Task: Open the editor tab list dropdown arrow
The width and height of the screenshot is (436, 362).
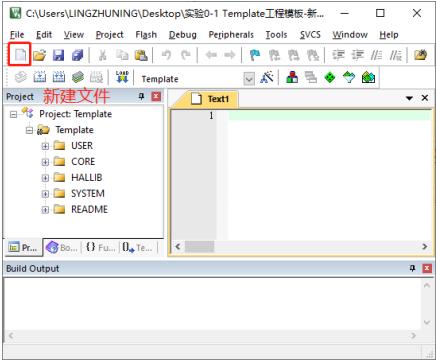Action: tap(409, 98)
